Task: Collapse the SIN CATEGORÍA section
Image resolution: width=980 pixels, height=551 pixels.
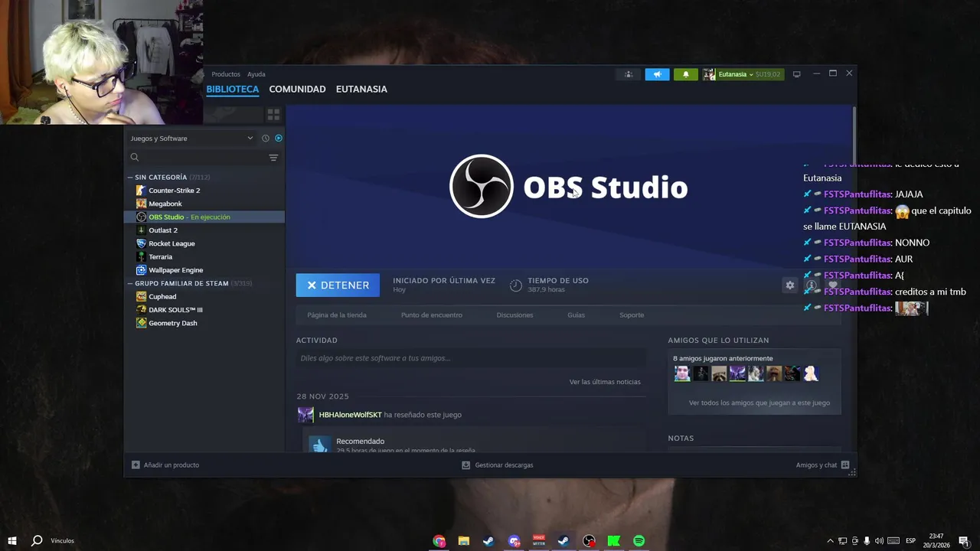Action: coord(130,178)
